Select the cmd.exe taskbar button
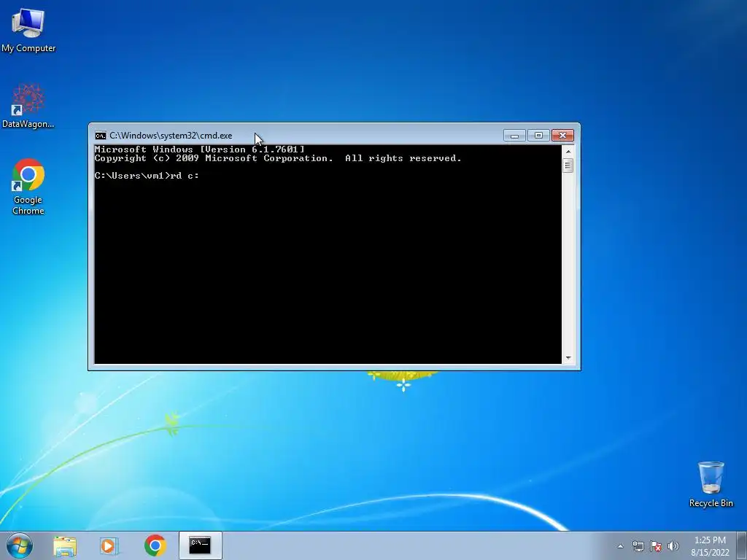747x560 pixels. (200, 545)
